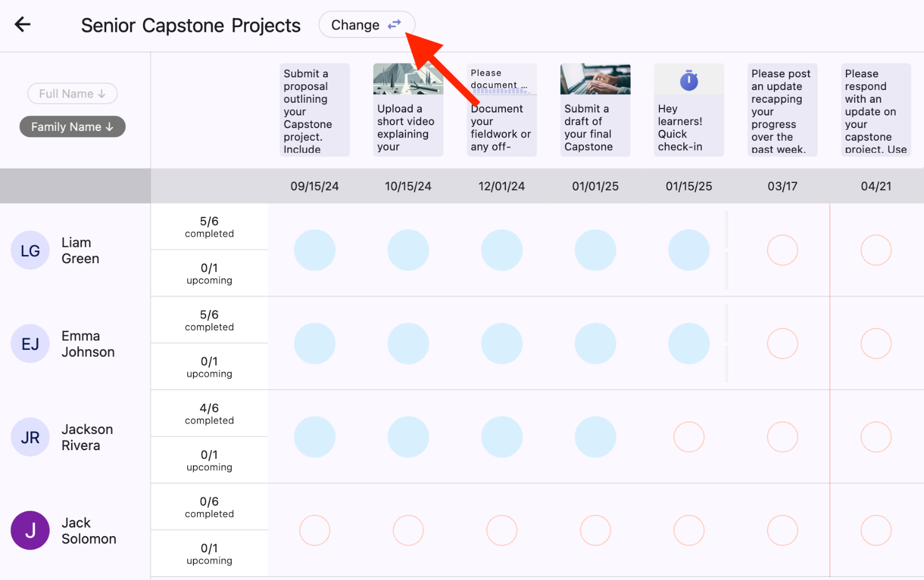
Task: Open Liam Green's LG avatar
Action: pyautogui.click(x=30, y=250)
